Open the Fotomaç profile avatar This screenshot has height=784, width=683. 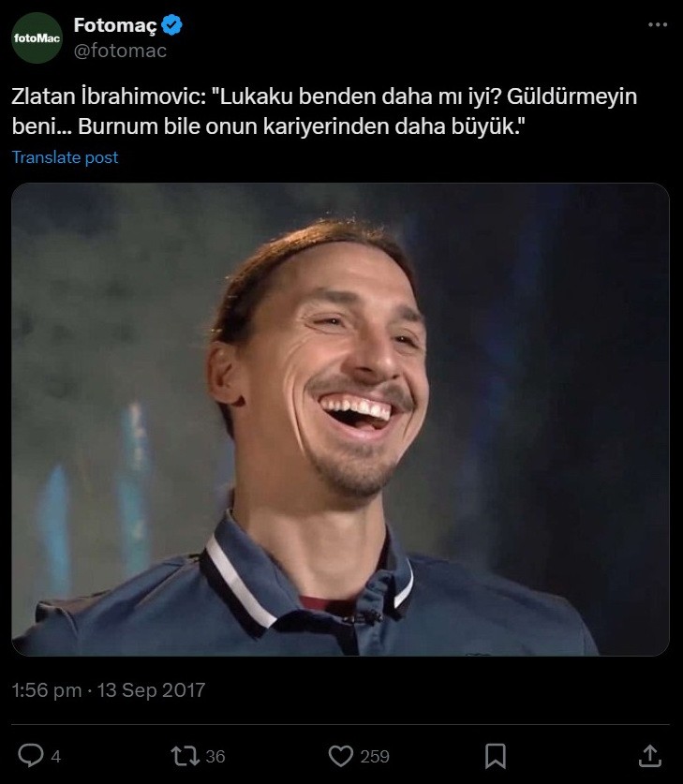(37, 38)
